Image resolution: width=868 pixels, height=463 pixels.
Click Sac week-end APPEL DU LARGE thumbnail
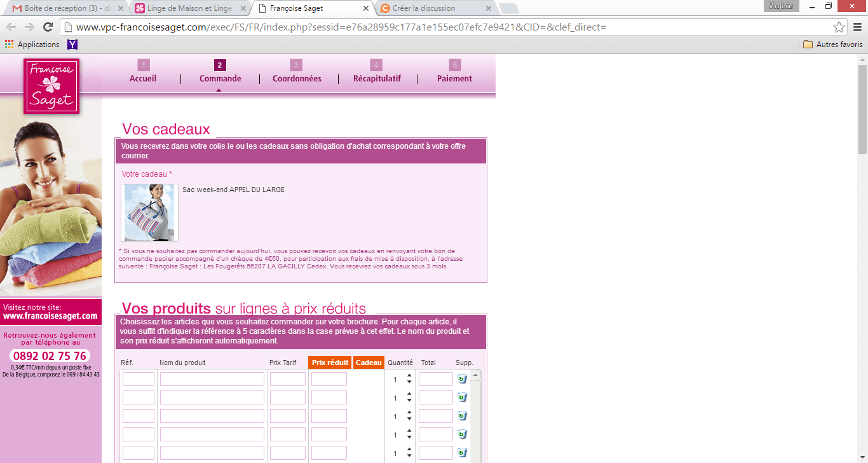(150, 212)
